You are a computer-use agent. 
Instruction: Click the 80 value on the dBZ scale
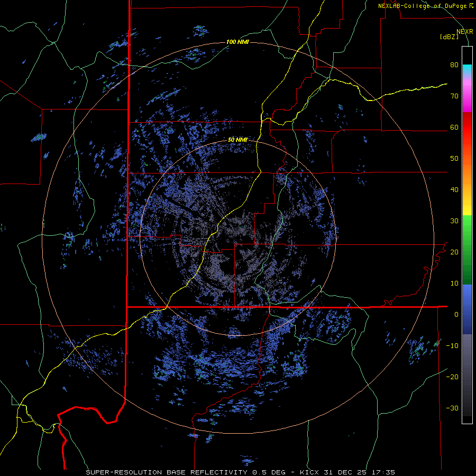pos(454,65)
